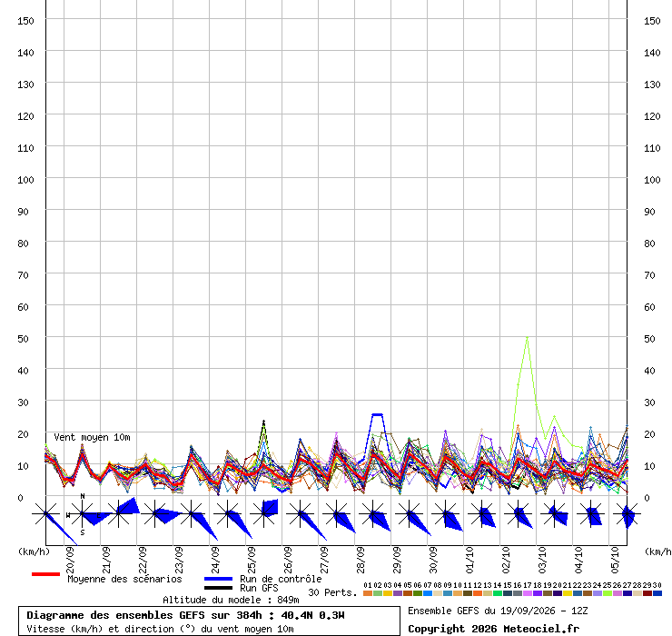
Task: Click the 'Vent moyen 10m' chart label
Action: coord(92,437)
